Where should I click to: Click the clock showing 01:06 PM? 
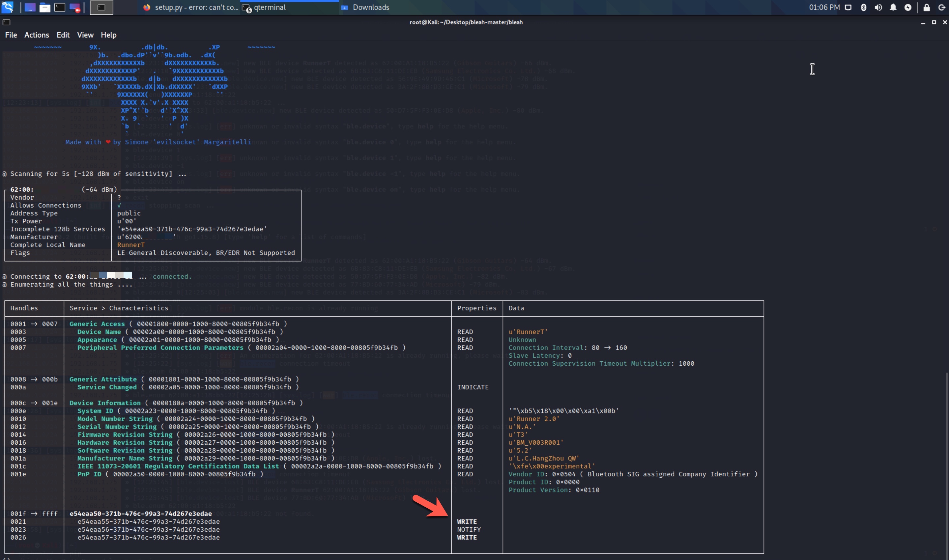[824, 7]
